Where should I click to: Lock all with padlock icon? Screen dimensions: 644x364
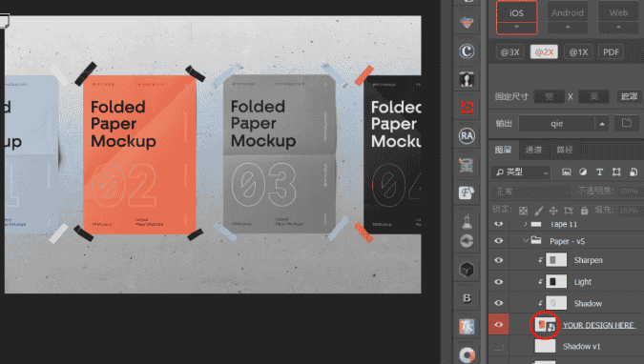click(584, 211)
